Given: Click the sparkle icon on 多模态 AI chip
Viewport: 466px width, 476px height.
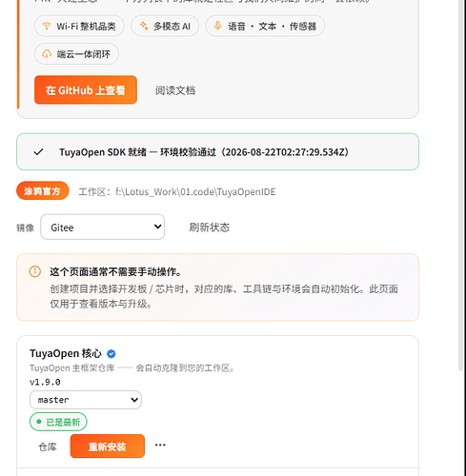Looking at the screenshot, I should pos(144,26).
